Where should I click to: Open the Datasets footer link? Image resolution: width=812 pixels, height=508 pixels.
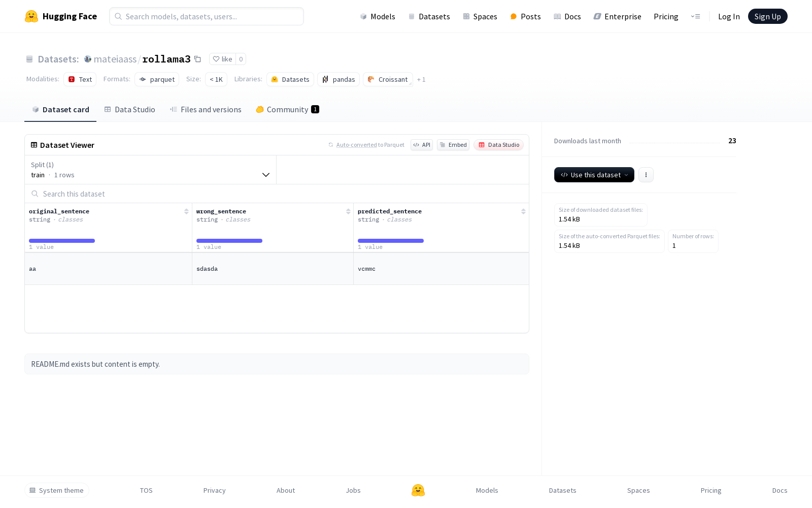(x=563, y=490)
